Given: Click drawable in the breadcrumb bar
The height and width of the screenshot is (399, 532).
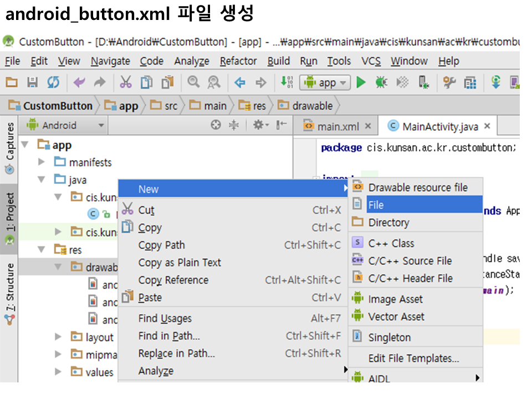Looking at the screenshot, I should click(312, 105).
